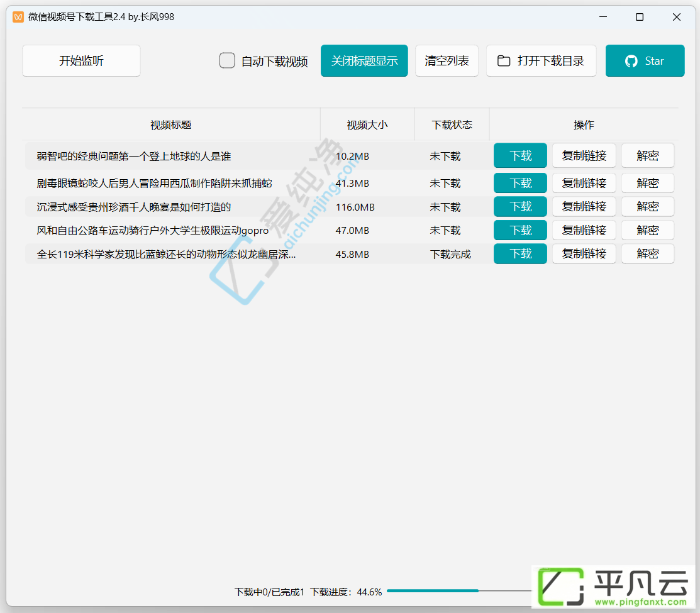This screenshot has height=613, width=700.
Task: Click the 41.3MB size cell
Action: pos(352,184)
